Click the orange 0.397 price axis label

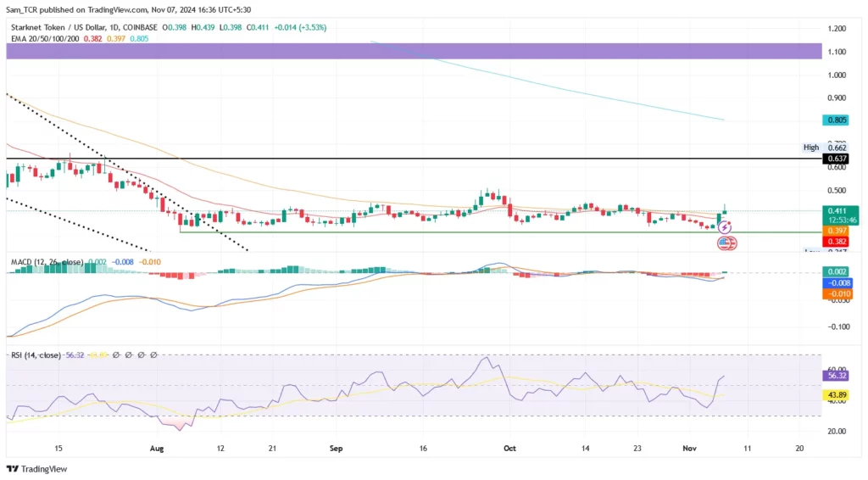pos(835,231)
